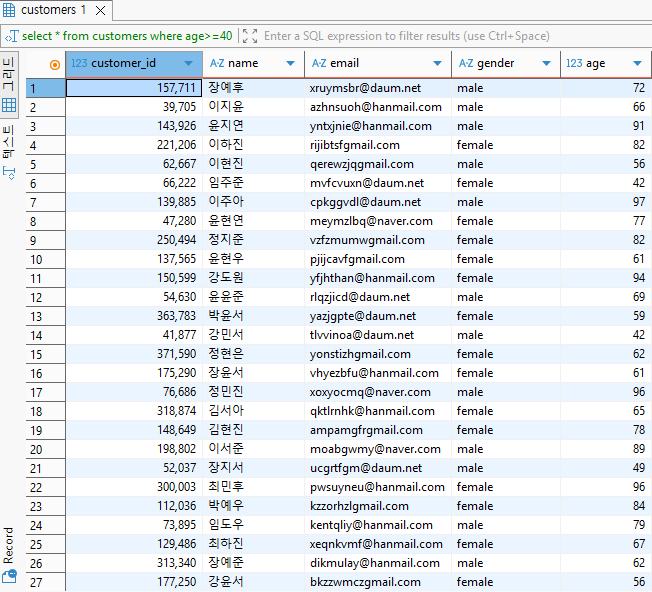Click cell customer_id 157,711
The height and width of the screenshot is (592, 652).
click(134, 88)
